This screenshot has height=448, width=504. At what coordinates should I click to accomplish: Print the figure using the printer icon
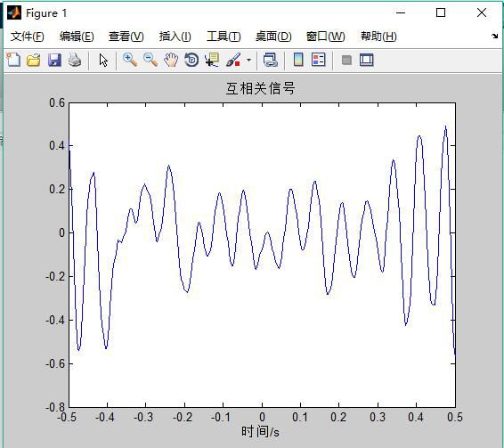75,60
